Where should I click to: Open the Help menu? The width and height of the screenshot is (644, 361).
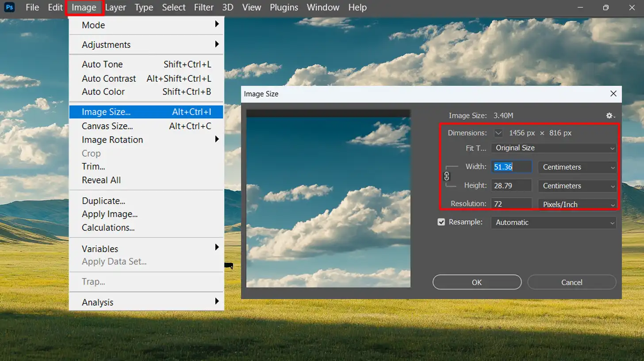[357, 8]
